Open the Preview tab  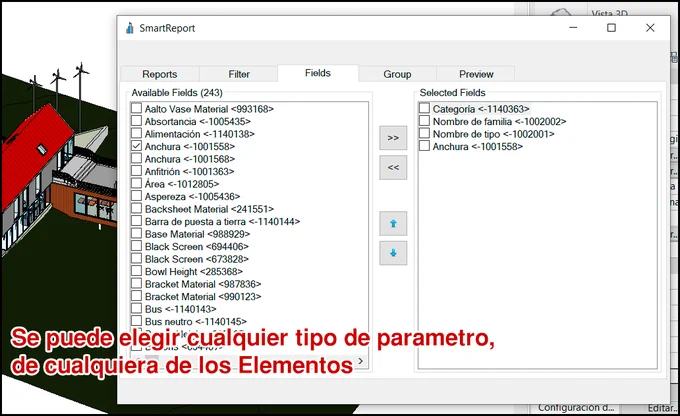(x=476, y=74)
